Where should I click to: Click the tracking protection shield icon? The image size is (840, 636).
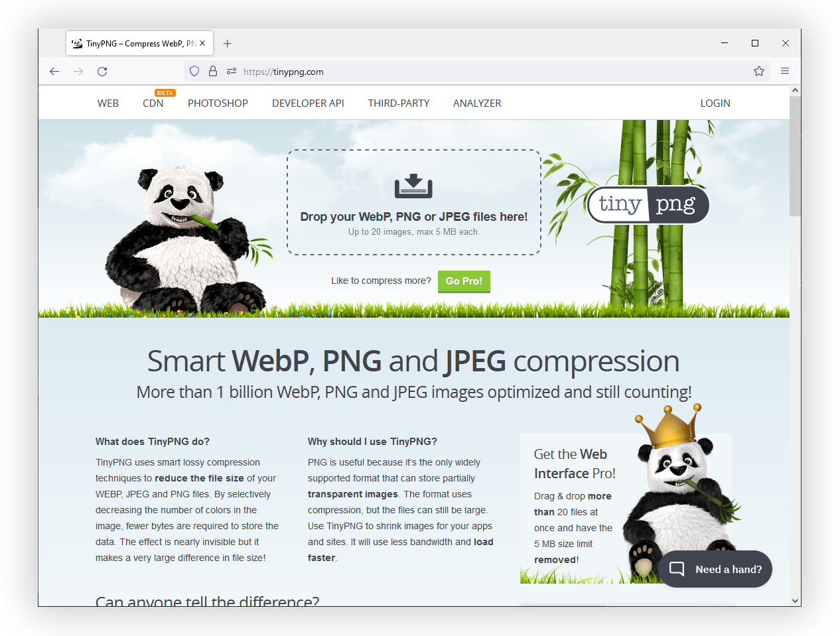pos(194,71)
